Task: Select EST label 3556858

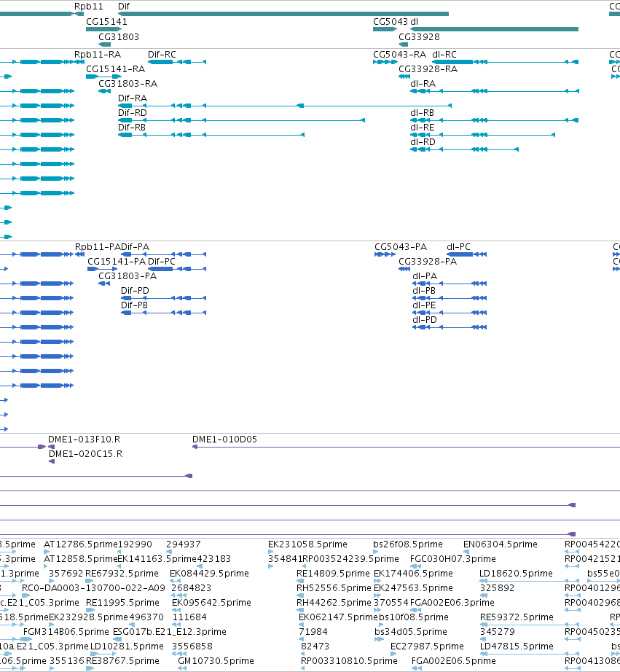Action: pos(192,646)
